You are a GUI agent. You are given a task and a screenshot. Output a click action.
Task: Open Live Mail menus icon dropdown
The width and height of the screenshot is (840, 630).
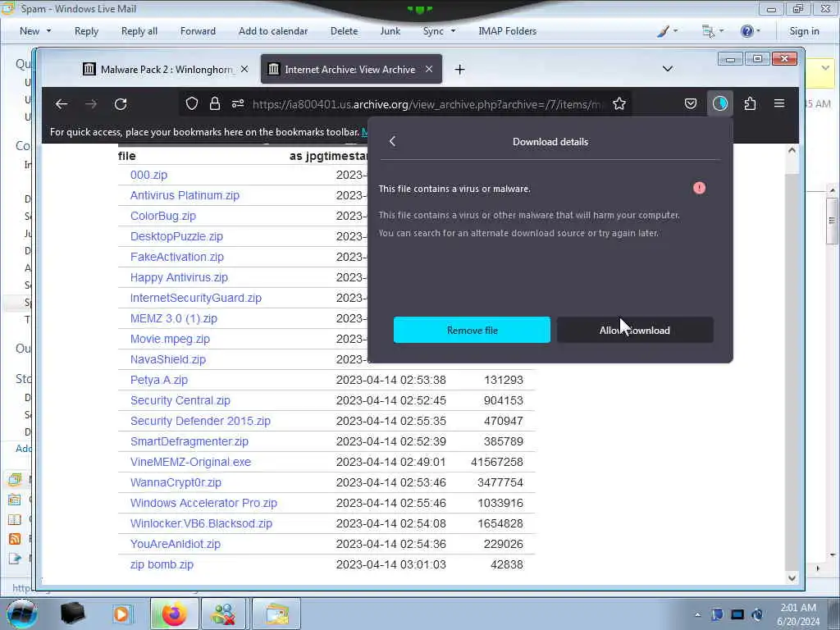click(x=713, y=31)
